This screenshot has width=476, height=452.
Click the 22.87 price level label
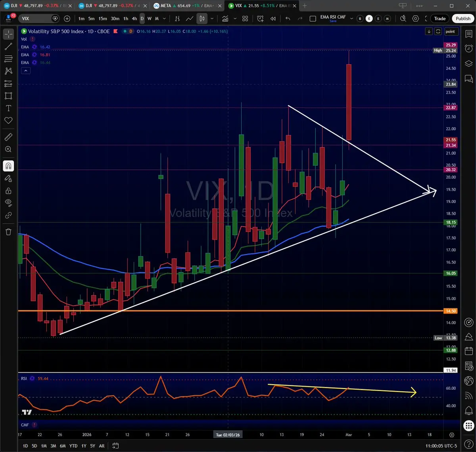click(451, 108)
